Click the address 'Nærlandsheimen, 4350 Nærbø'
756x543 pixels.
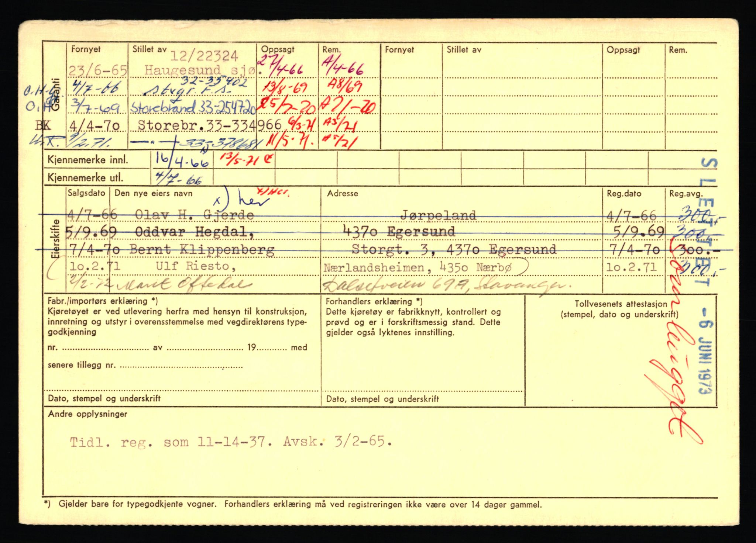click(x=418, y=267)
